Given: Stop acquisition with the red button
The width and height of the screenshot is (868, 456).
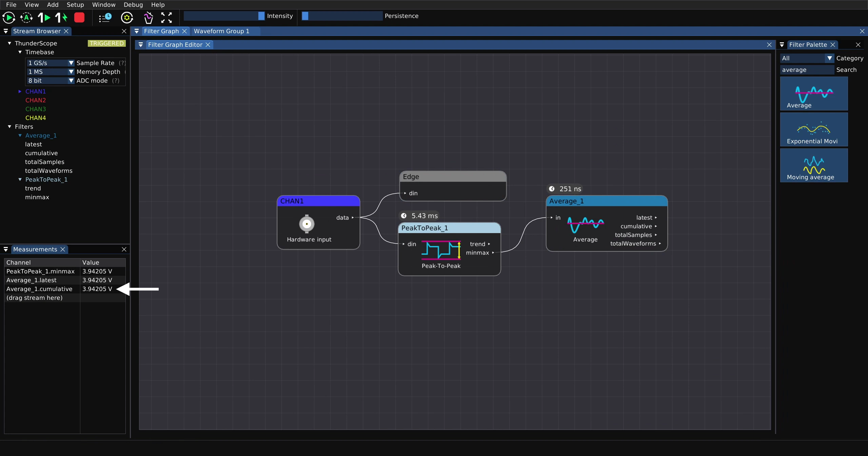Looking at the screenshot, I should tap(79, 18).
